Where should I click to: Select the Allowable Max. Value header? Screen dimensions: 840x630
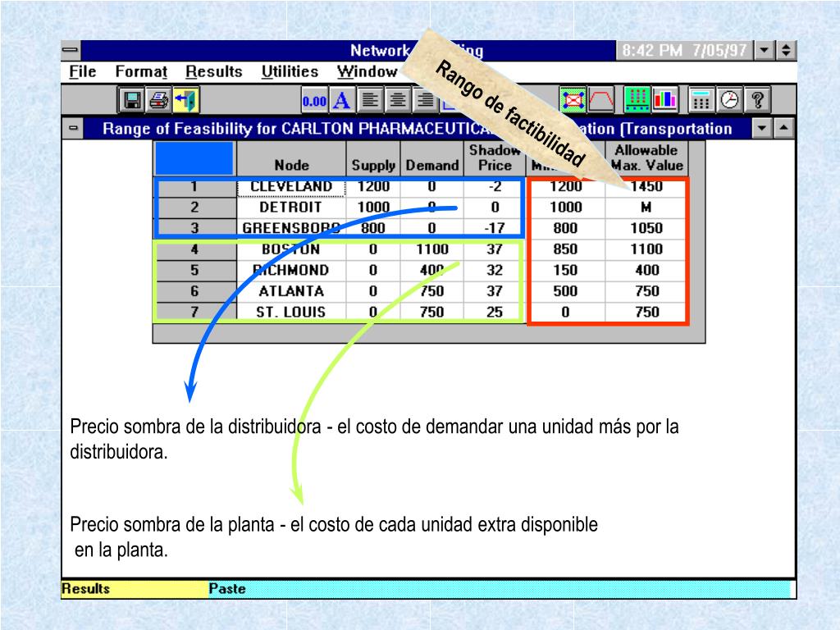click(646, 158)
